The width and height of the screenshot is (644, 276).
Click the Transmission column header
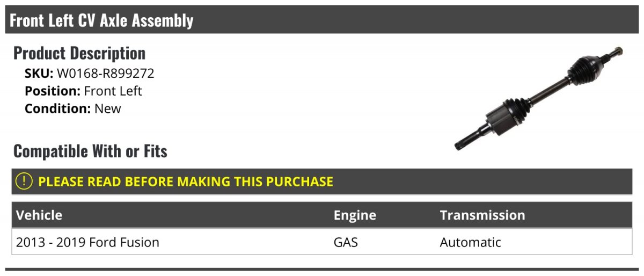click(x=482, y=215)
